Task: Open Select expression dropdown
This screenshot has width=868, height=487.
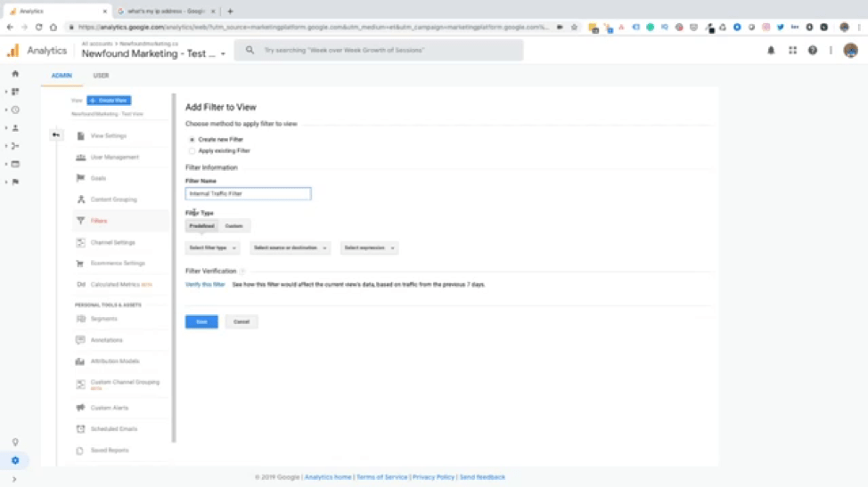Action: click(x=369, y=248)
